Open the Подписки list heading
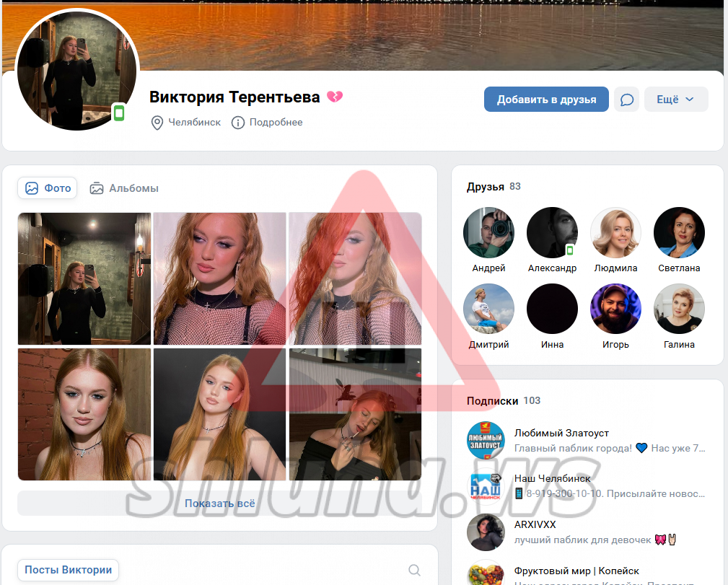 [493, 401]
